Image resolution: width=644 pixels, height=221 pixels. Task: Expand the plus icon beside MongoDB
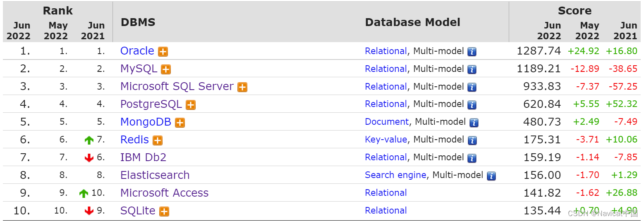coord(180,123)
